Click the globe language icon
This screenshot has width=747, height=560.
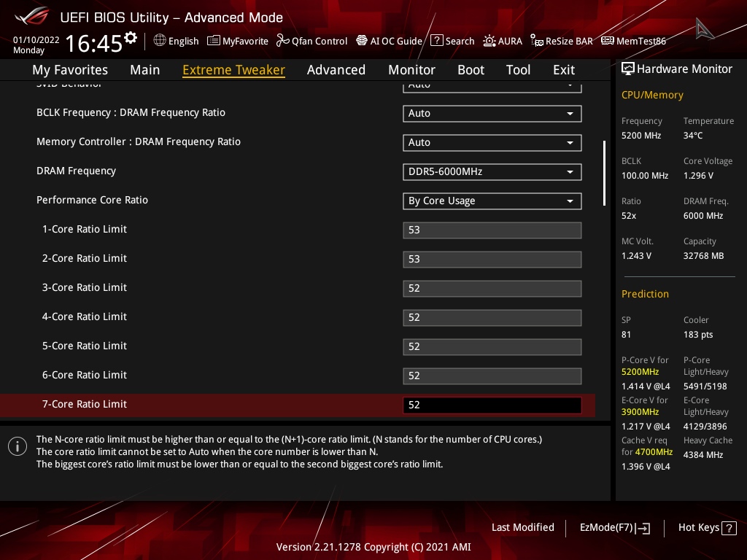coord(160,41)
